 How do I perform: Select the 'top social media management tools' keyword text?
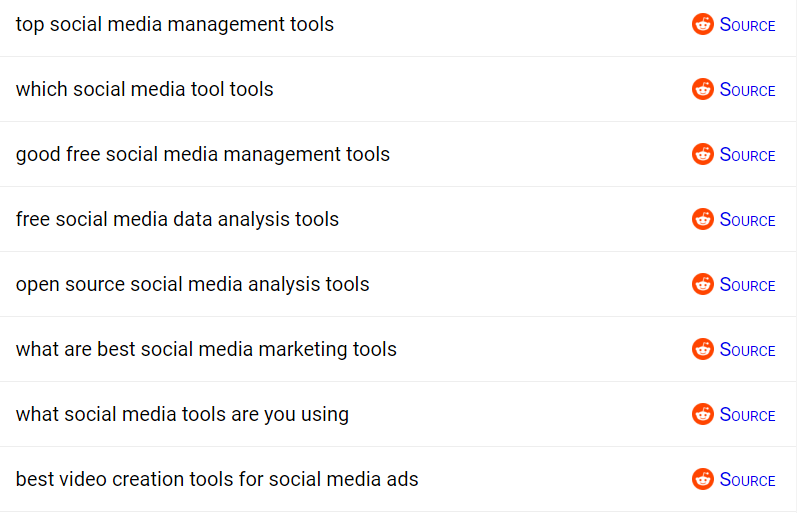point(175,24)
